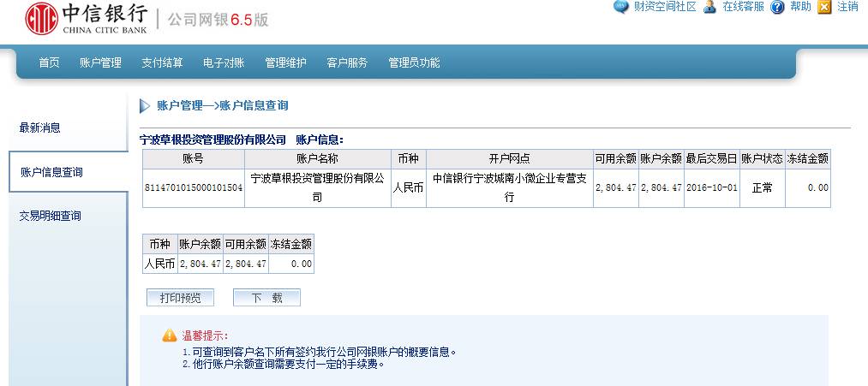Click the China CITIC Bank logo

click(87, 18)
